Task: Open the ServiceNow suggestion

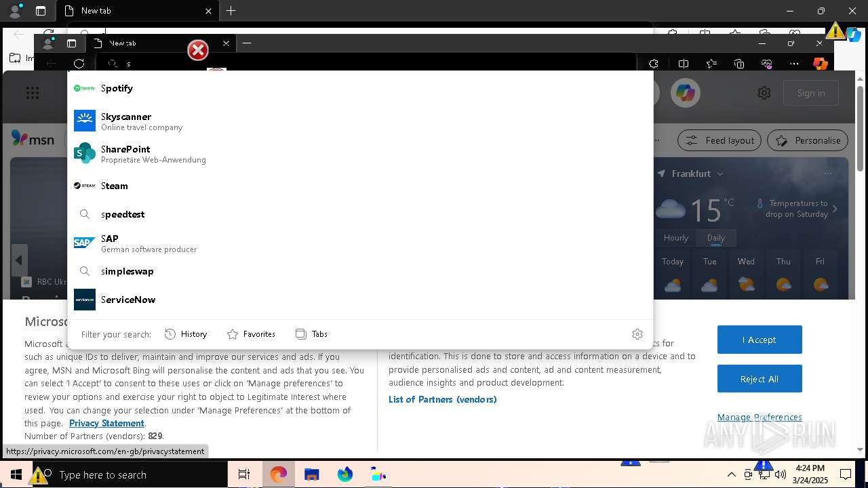Action: 360,300
